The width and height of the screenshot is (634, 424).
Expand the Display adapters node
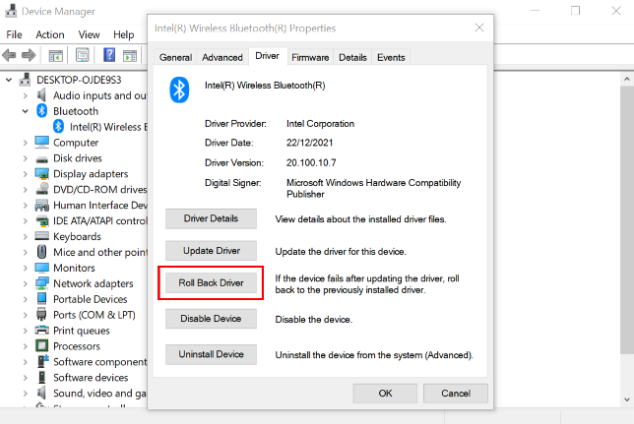point(25,174)
